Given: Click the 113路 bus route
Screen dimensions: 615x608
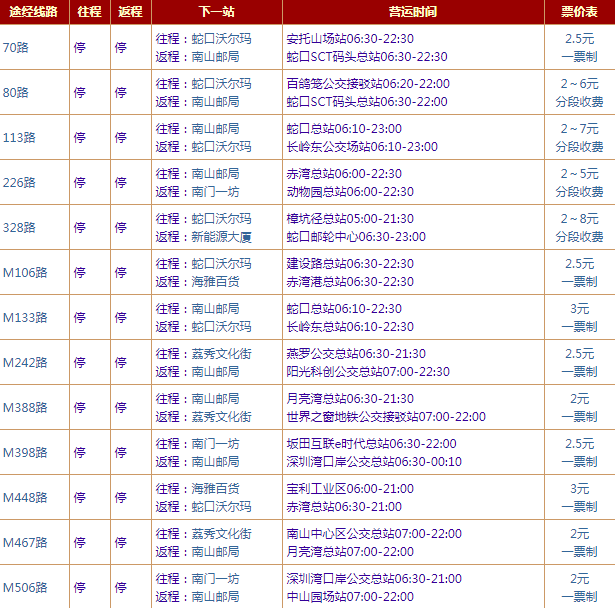Looking at the screenshot, I should tap(19, 137).
